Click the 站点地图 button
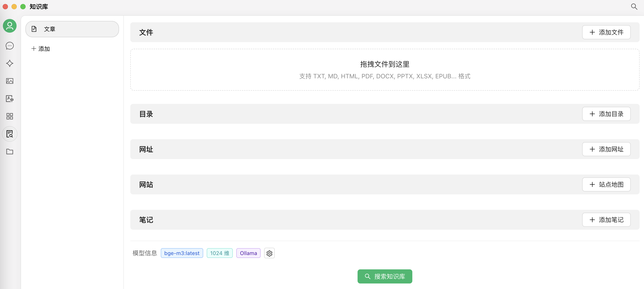 pos(606,184)
